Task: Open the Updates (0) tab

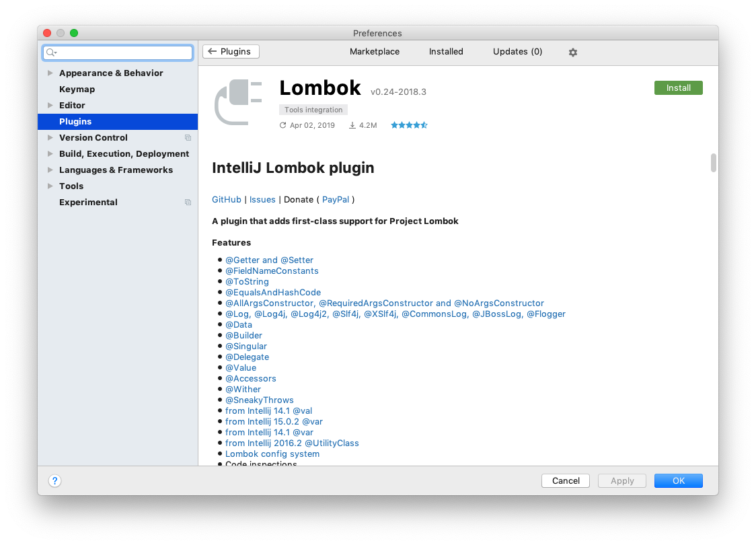Action: [x=517, y=52]
